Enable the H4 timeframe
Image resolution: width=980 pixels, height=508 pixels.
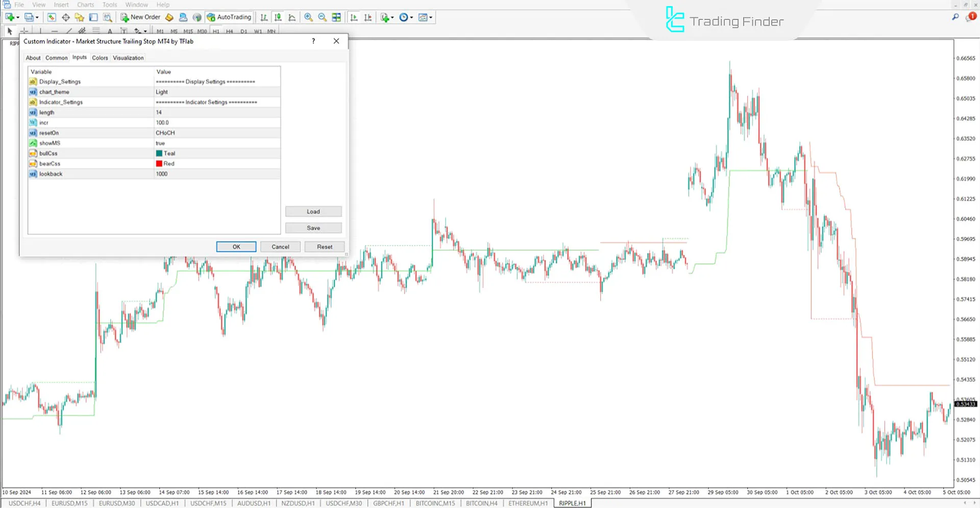point(229,31)
